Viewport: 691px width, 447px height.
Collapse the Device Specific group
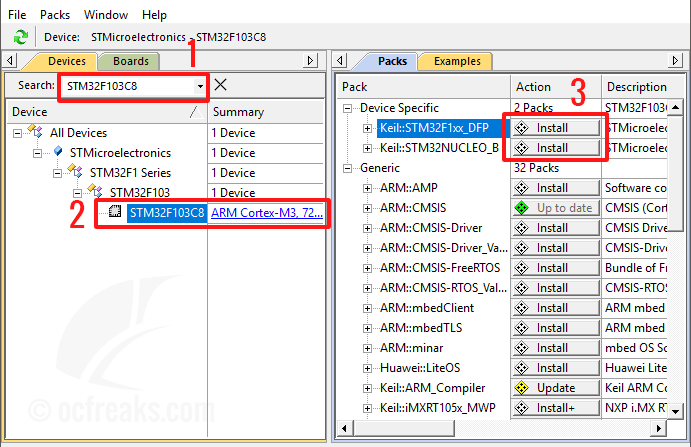(x=348, y=108)
